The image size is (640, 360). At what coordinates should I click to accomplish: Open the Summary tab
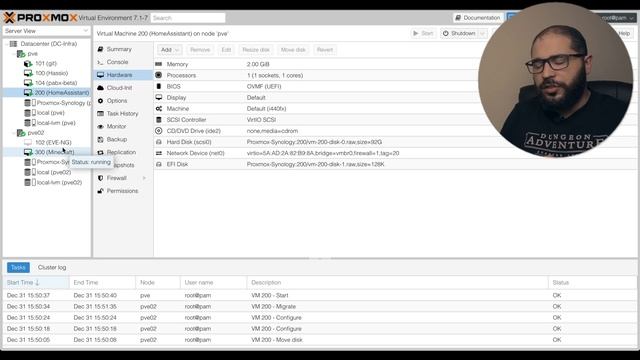(x=123, y=49)
